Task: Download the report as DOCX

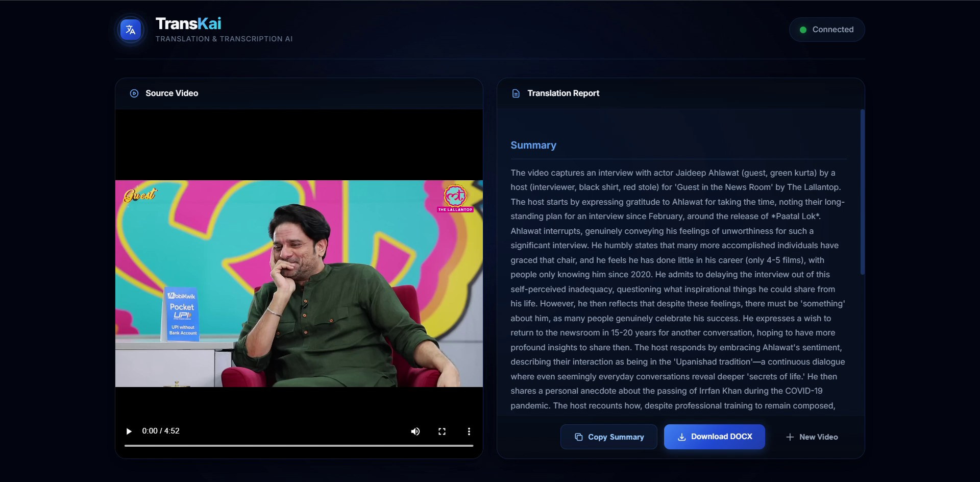Action: [x=714, y=437]
